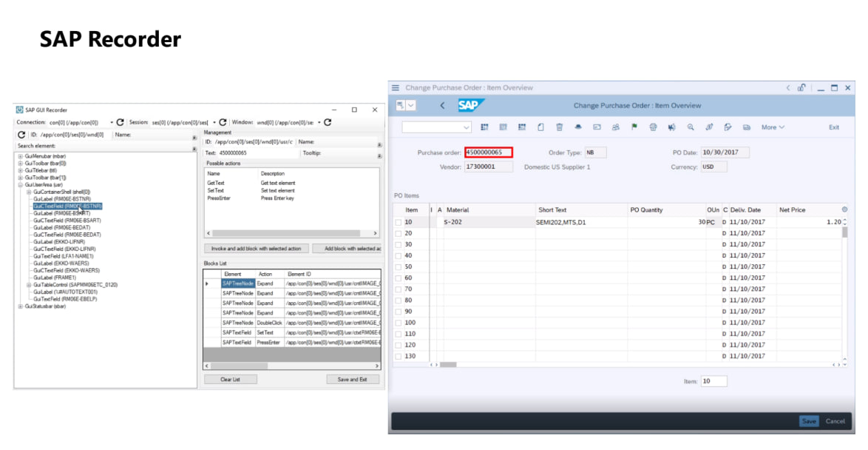This screenshot has height=450, width=868.
Task: Click the hat header icon in SAP toolbar
Action: tap(578, 127)
